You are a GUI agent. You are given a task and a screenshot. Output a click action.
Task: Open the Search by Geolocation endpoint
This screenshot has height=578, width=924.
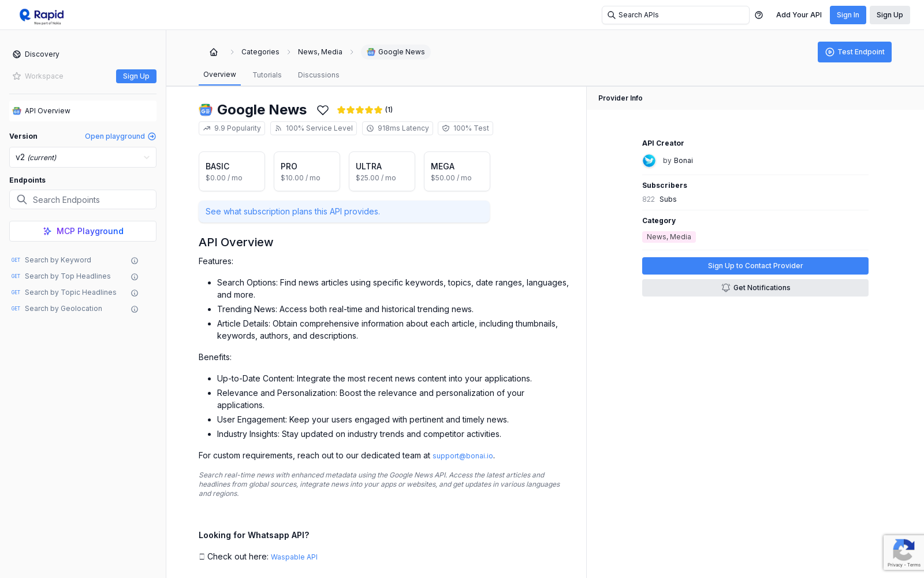[64, 309]
